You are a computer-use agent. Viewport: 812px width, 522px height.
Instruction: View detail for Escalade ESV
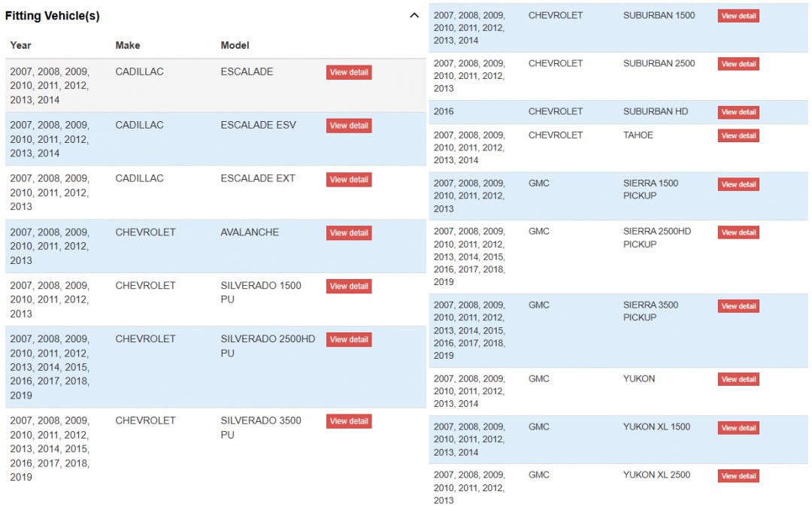349,126
